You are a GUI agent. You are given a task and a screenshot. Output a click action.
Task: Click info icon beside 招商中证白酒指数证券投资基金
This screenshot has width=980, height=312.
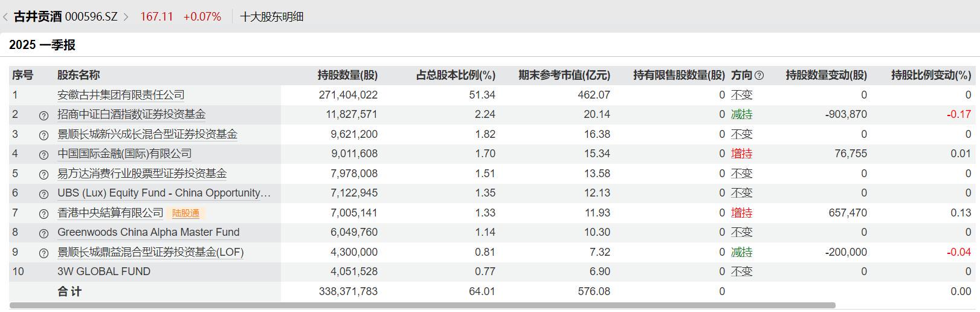click(44, 115)
